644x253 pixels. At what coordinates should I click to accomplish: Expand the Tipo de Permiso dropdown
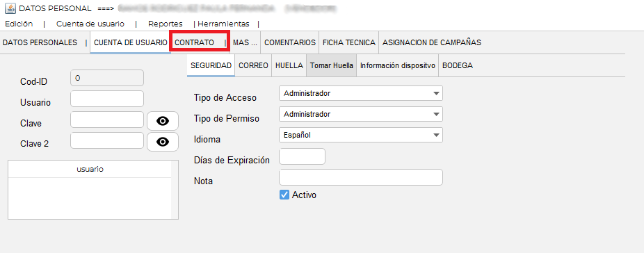coord(361,114)
